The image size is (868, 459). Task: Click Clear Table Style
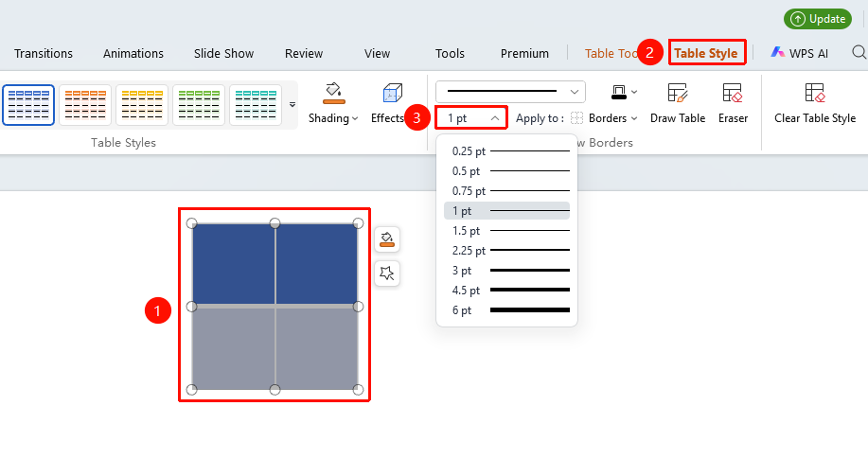pos(815,103)
